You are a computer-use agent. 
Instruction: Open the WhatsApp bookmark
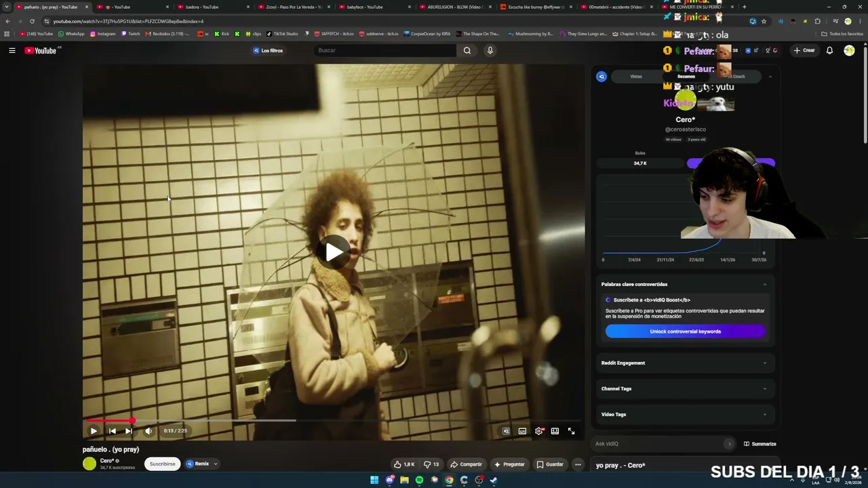coord(71,34)
